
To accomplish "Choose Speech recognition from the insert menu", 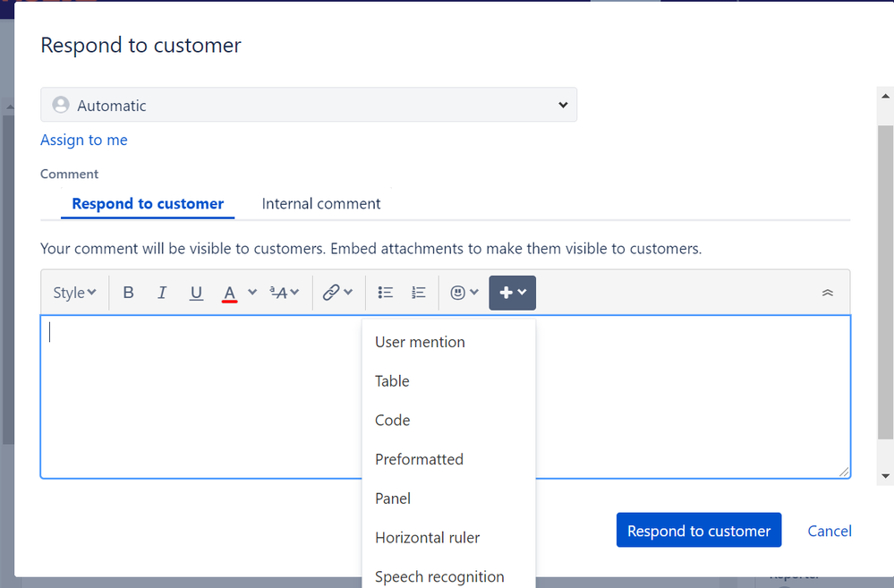I will click(448, 575).
